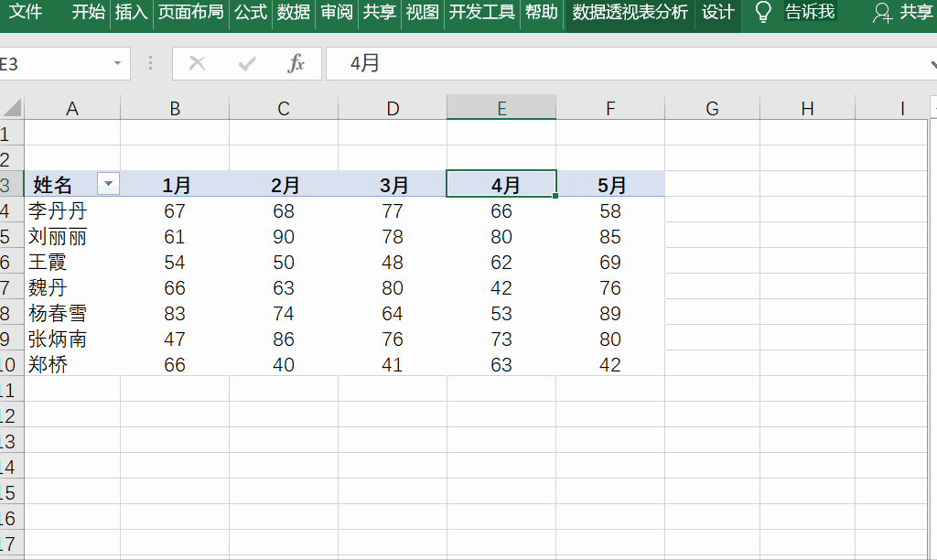Click 王霞's 3月 value 48
The width and height of the screenshot is (937, 560).
tap(393, 262)
